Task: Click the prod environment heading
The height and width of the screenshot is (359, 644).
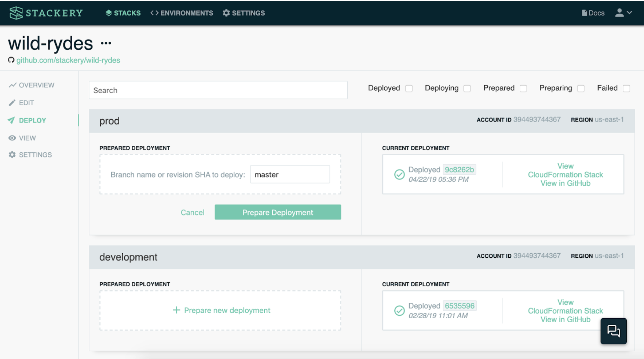Action: click(x=109, y=121)
